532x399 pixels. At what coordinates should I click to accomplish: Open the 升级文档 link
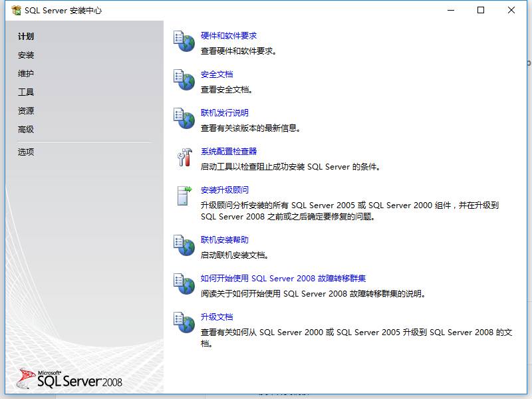(217, 317)
